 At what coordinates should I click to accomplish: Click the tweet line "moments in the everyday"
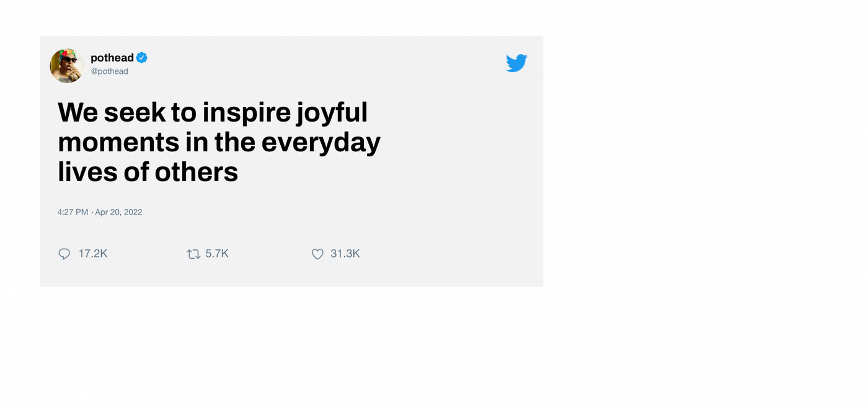[219, 142]
